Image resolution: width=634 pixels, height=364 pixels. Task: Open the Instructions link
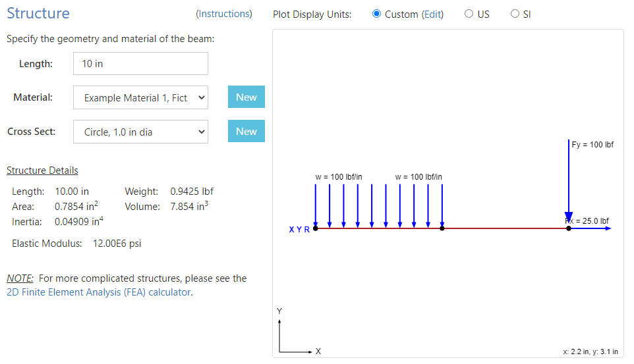tap(224, 14)
